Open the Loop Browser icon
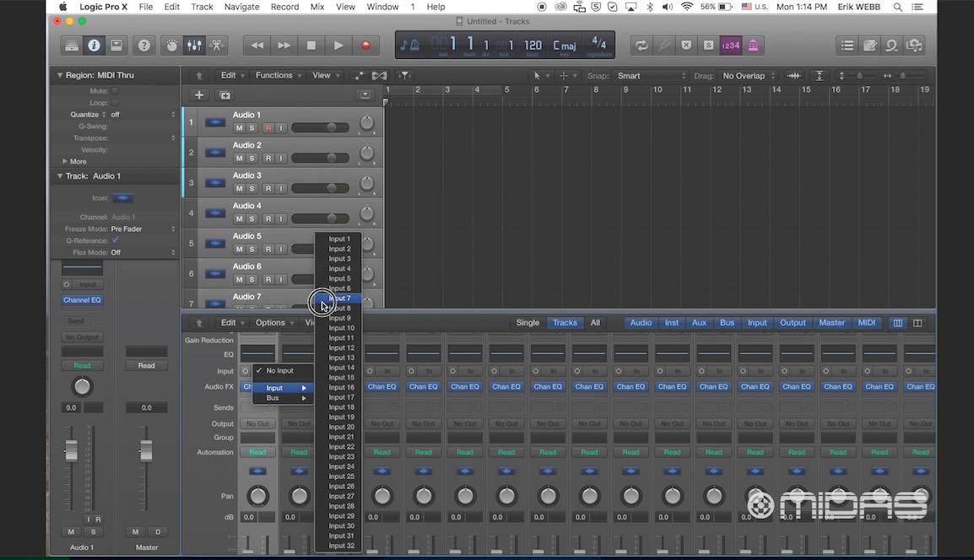This screenshot has width=974, height=560. [892, 46]
